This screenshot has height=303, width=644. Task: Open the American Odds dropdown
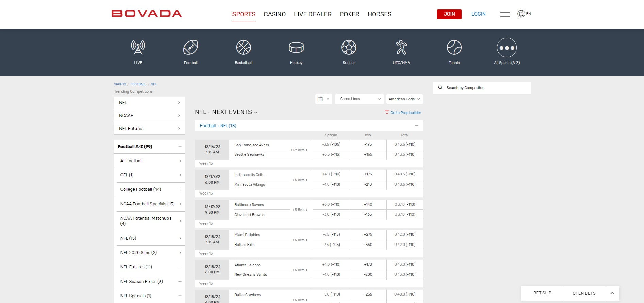404,99
